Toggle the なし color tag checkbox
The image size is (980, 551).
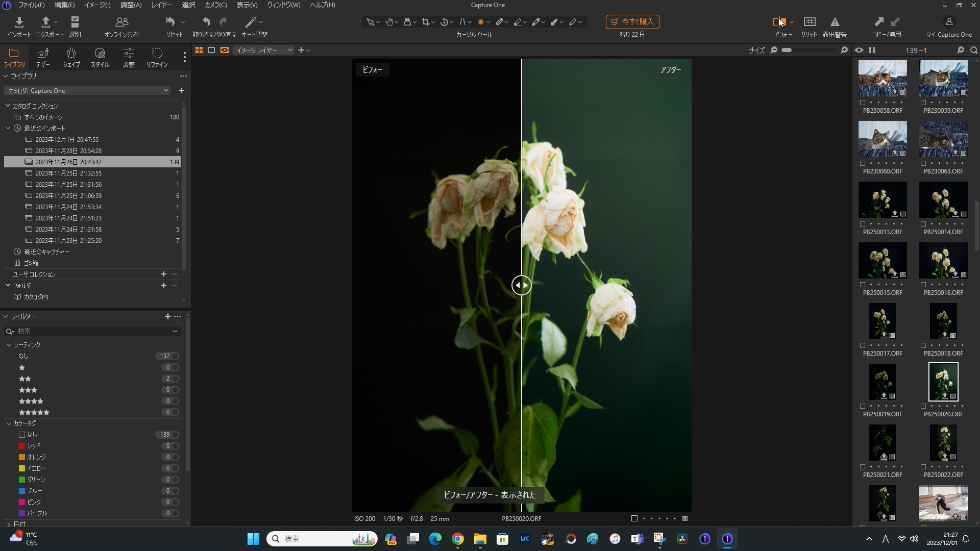pos(21,434)
